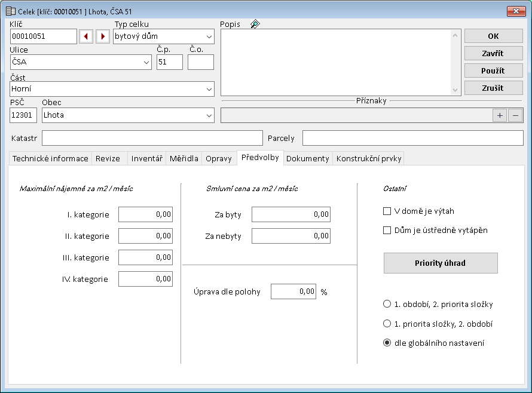Click the window grid icon in title bar
The width and height of the screenshot is (532, 393).
point(10,11)
